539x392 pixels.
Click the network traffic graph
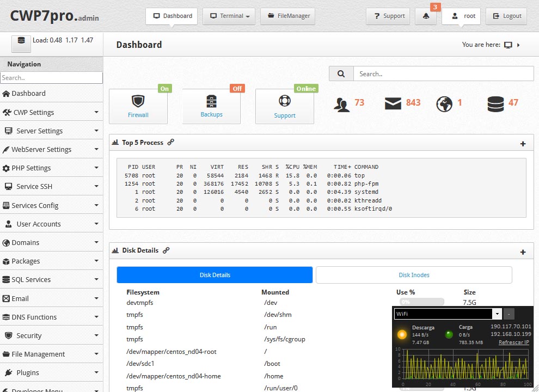pos(467,364)
